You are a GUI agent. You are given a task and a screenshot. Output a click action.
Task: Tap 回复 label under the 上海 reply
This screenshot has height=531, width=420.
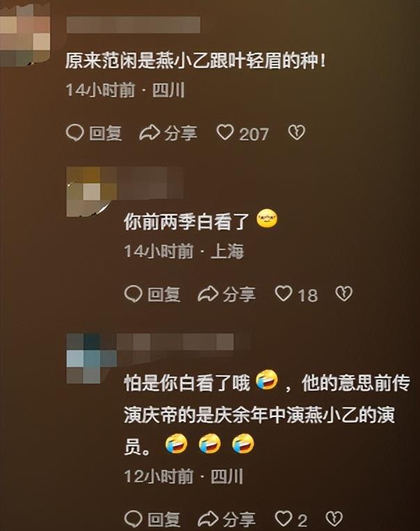click(x=163, y=294)
